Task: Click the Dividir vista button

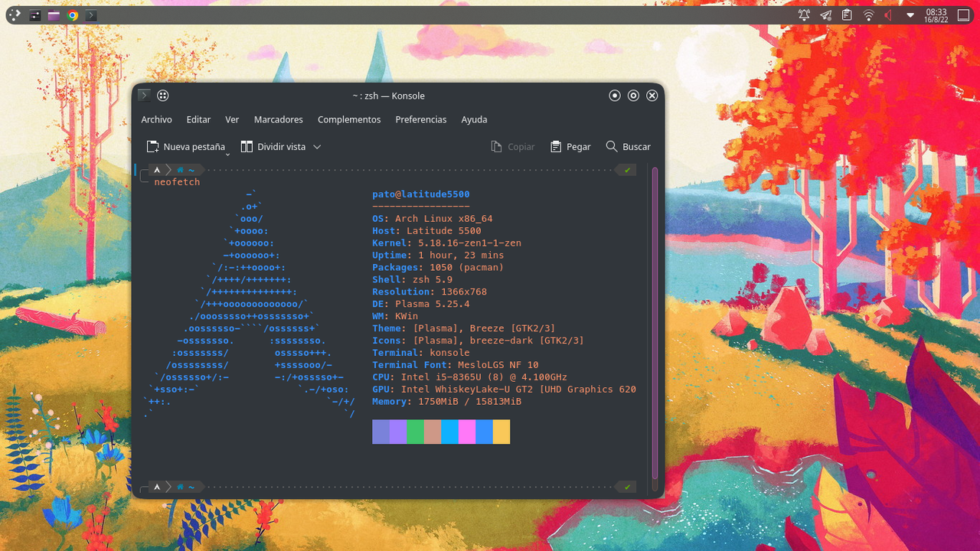Action: (273, 146)
